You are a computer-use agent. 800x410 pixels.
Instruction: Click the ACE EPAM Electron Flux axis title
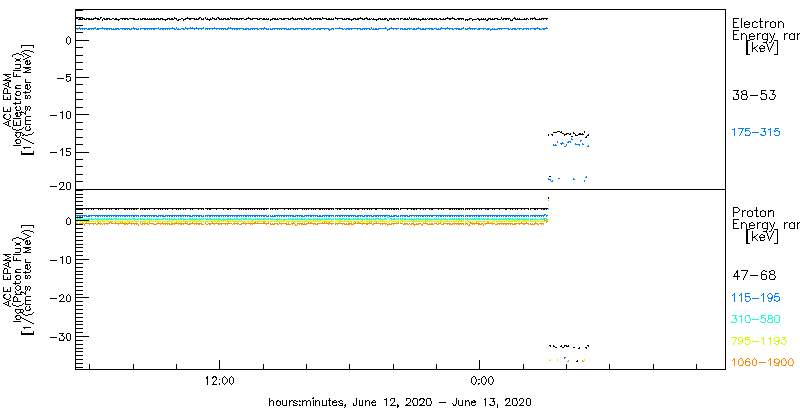click(19, 98)
